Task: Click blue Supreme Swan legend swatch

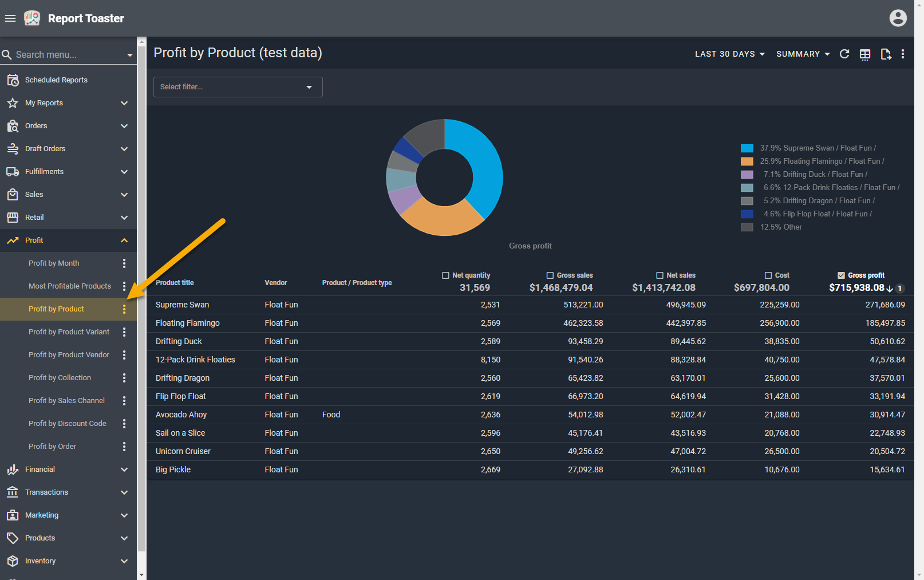Action: point(747,148)
